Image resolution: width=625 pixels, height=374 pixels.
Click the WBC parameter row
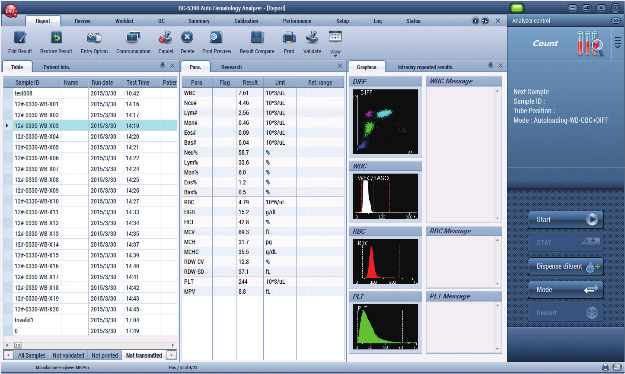(263, 93)
